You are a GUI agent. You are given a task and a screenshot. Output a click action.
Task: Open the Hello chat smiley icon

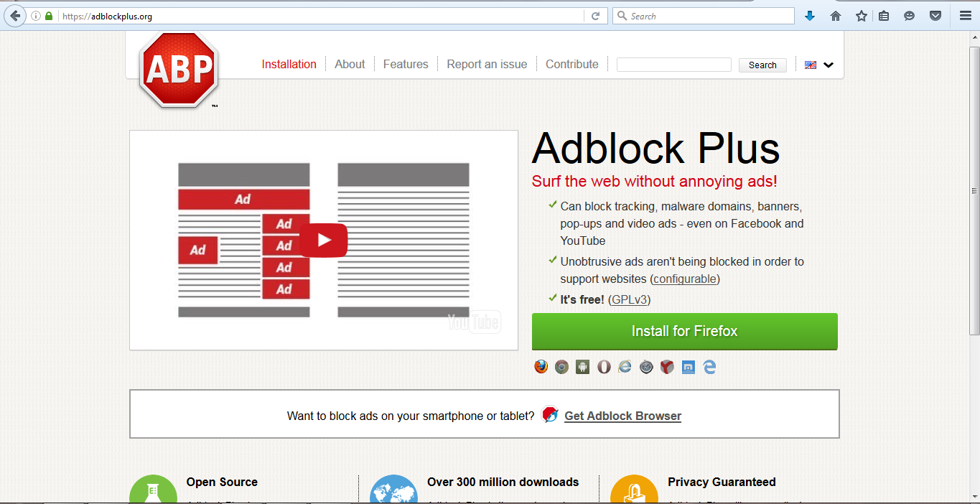click(910, 16)
